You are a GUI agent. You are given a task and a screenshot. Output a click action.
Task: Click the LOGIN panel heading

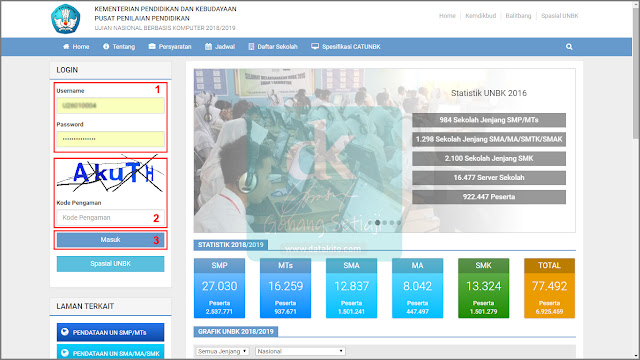67,70
